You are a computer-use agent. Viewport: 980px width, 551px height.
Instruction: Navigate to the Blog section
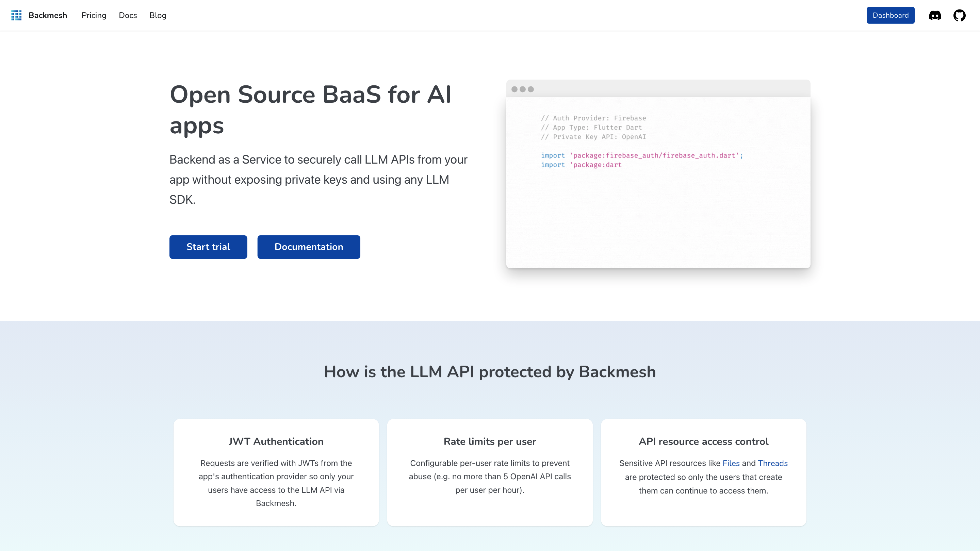(x=158, y=15)
